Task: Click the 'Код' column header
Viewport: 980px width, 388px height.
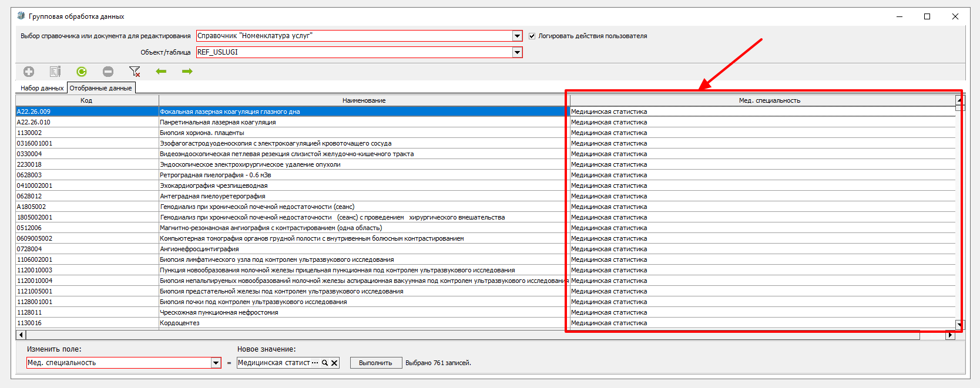Action: click(86, 100)
